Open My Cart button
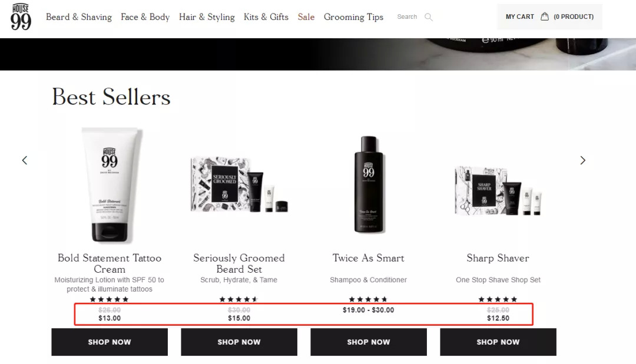 pos(549,16)
